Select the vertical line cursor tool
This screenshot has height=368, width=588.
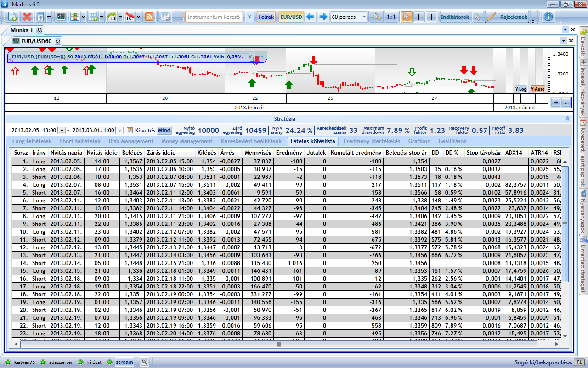coord(419,17)
